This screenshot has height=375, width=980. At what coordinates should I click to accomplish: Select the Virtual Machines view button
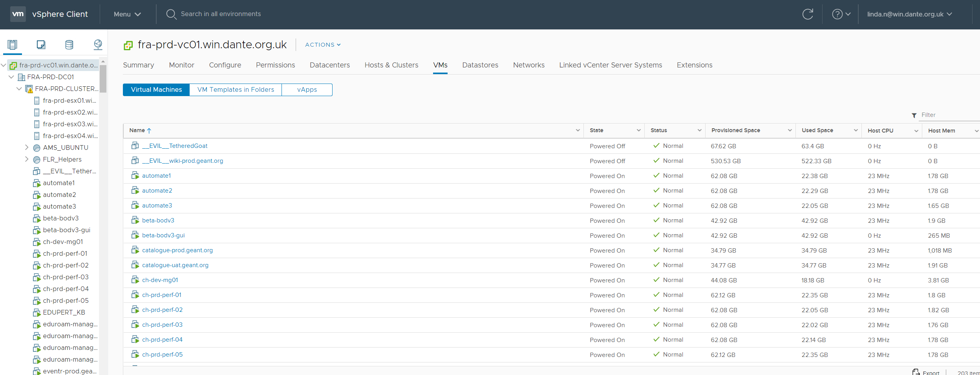tap(156, 90)
